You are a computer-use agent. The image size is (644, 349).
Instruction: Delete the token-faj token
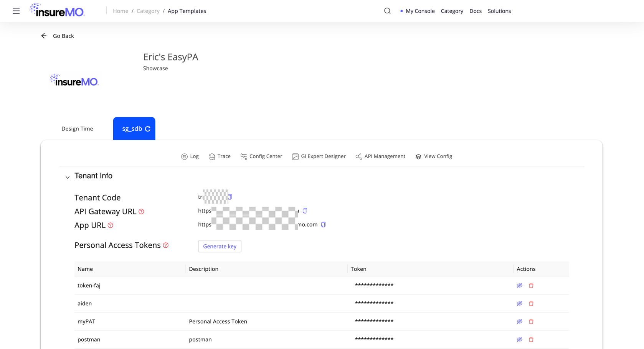tap(531, 285)
